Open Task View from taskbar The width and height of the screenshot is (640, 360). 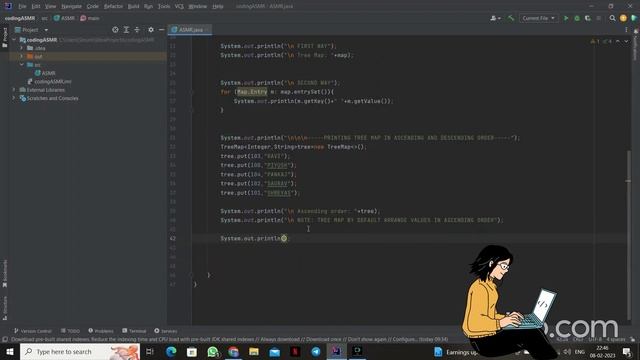point(150,351)
